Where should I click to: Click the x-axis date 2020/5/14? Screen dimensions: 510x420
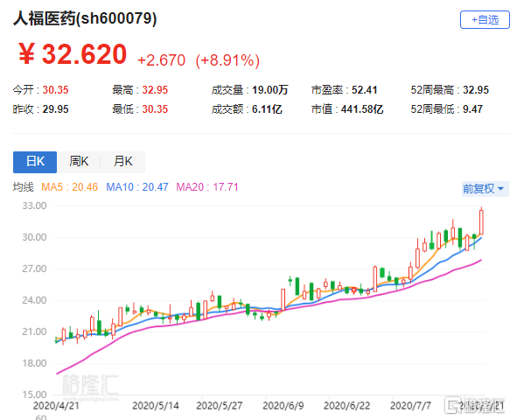(x=156, y=406)
